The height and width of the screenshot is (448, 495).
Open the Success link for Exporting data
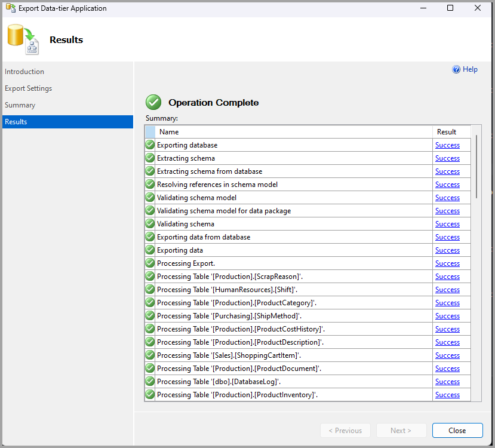[x=447, y=250]
